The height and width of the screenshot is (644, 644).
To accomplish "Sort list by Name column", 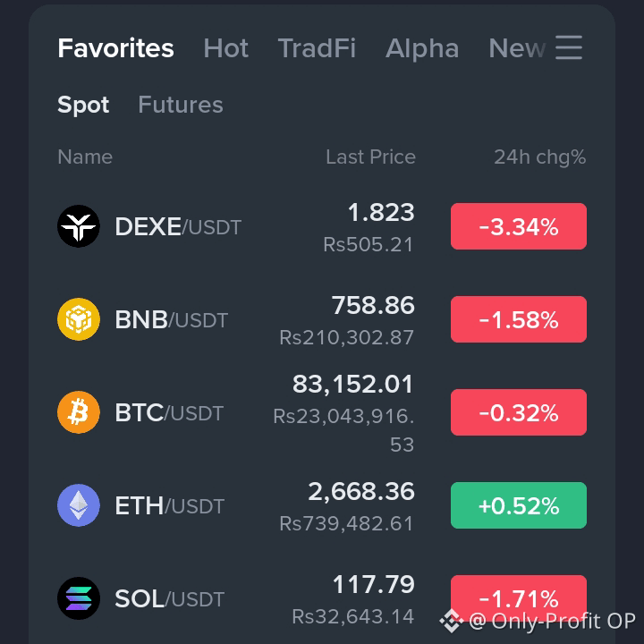I will 85,157.
